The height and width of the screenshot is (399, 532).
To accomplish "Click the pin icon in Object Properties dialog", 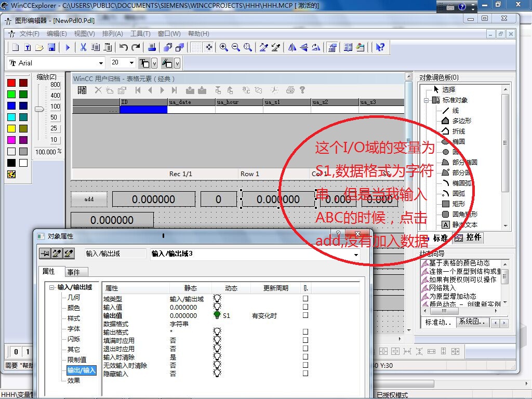I will point(45,254).
